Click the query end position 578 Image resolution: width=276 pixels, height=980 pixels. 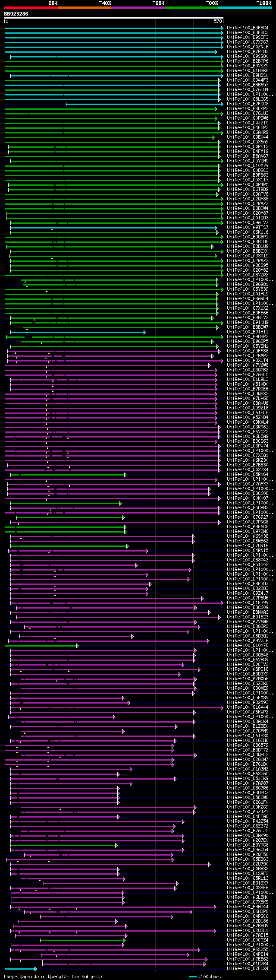218,21
